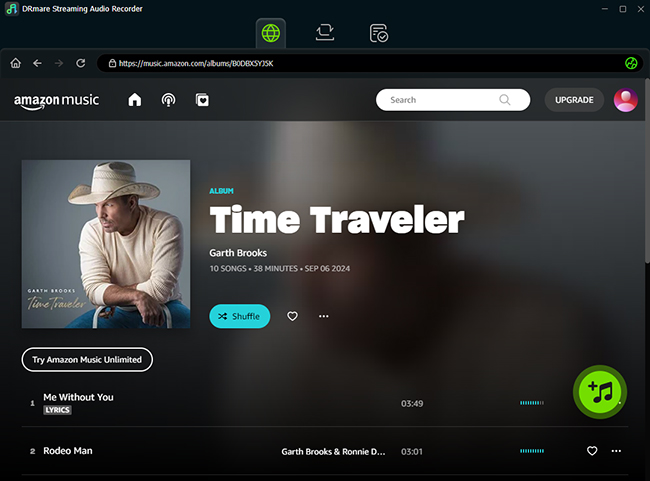The width and height of the screenshot is (650, 481).
Task: Click the Shuffle button
Action: 240,316
